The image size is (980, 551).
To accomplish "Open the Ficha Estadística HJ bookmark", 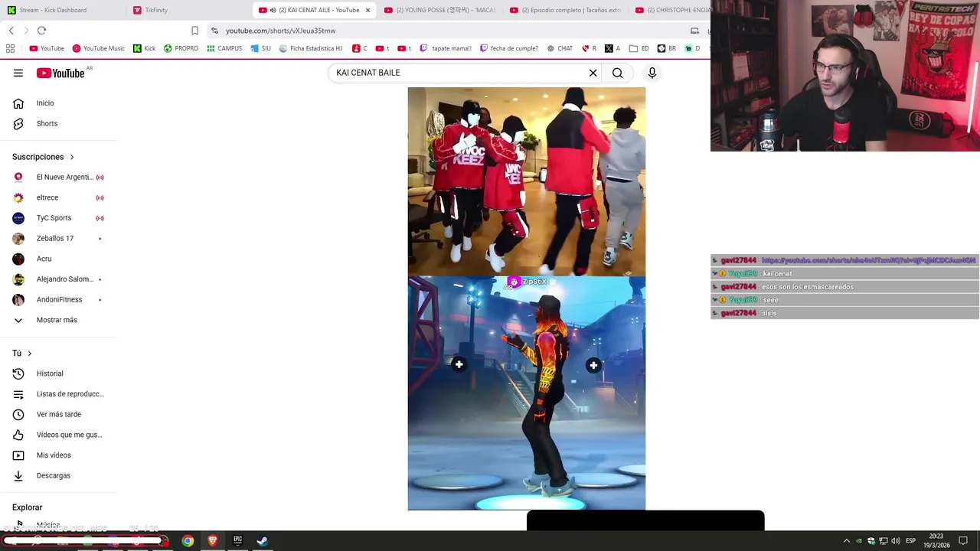I will click(310, 48).
